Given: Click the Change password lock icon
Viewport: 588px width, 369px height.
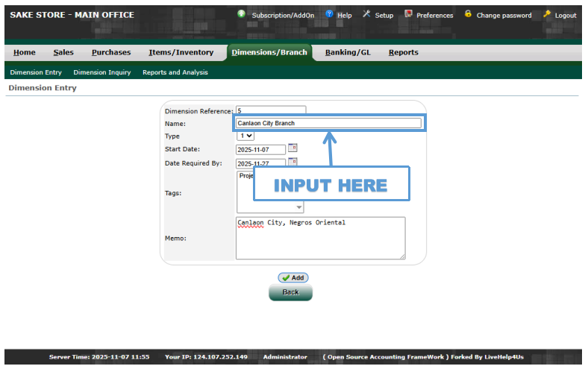Looking at the screenshot, I should pyautogui.click(x=468, y=14).
